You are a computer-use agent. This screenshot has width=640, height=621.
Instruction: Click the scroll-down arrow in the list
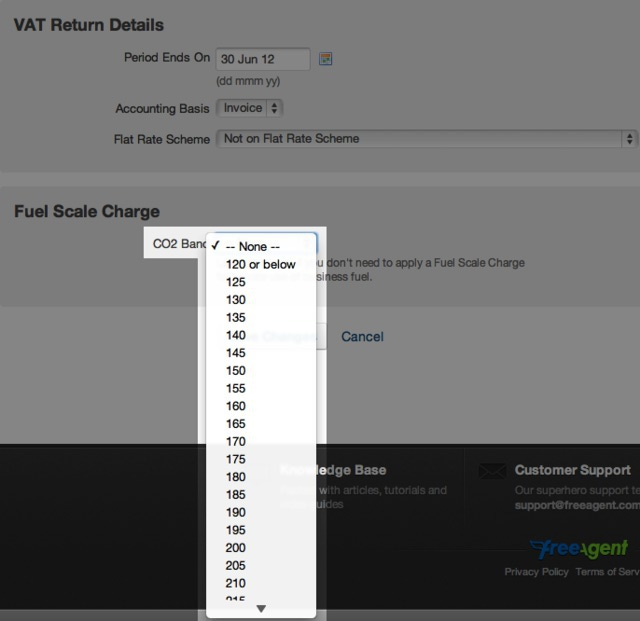coord(261,608)
